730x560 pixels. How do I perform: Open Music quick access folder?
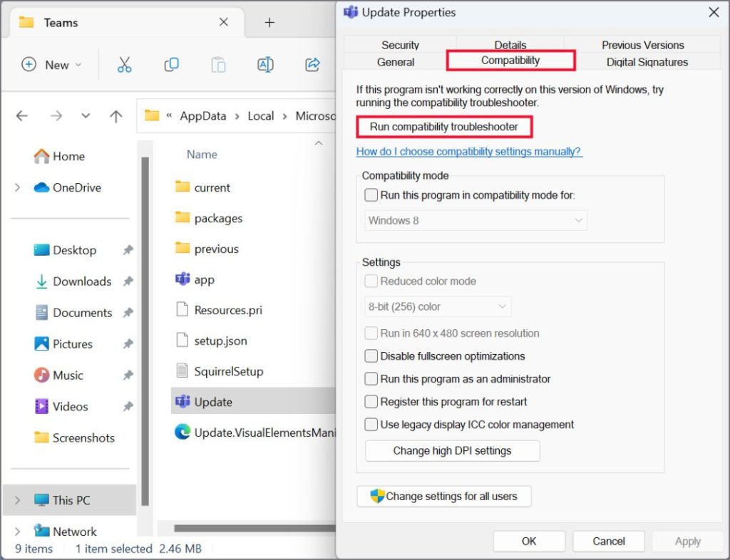58,375
